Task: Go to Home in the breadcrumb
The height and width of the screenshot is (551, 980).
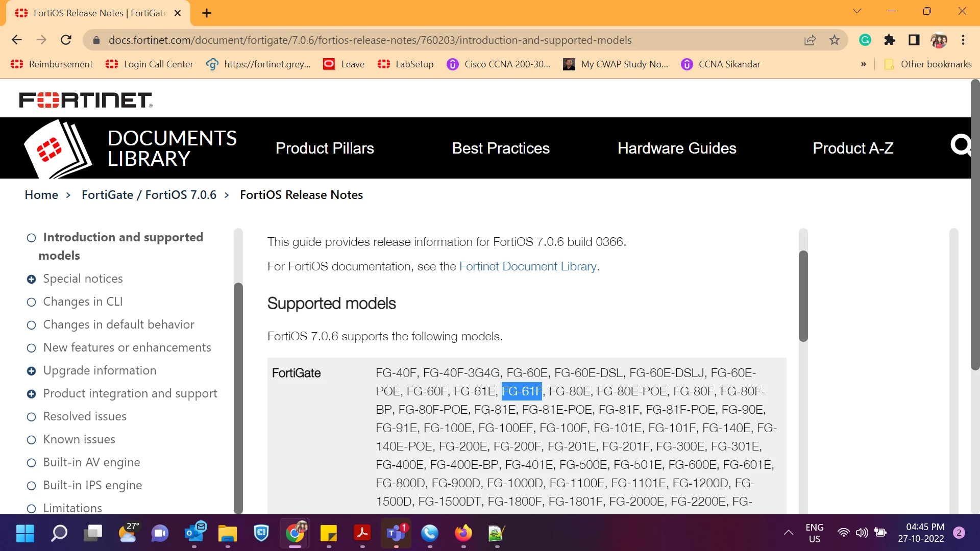Action: [41, 195]
